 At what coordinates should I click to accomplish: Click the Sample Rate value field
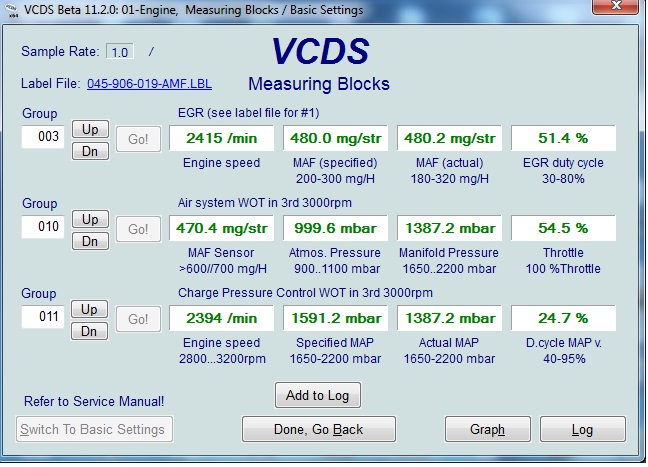(x=120, y=52)
